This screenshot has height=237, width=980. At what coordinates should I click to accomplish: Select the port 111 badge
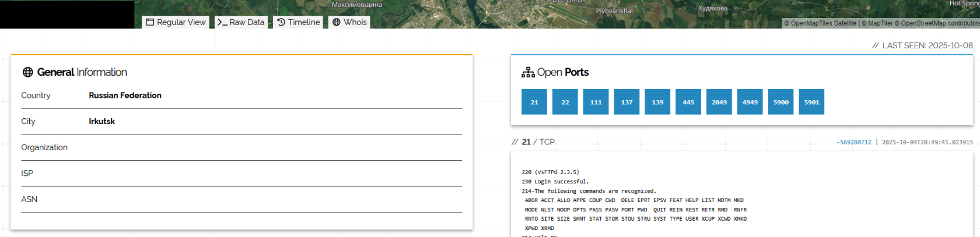[x=596, y=102]
